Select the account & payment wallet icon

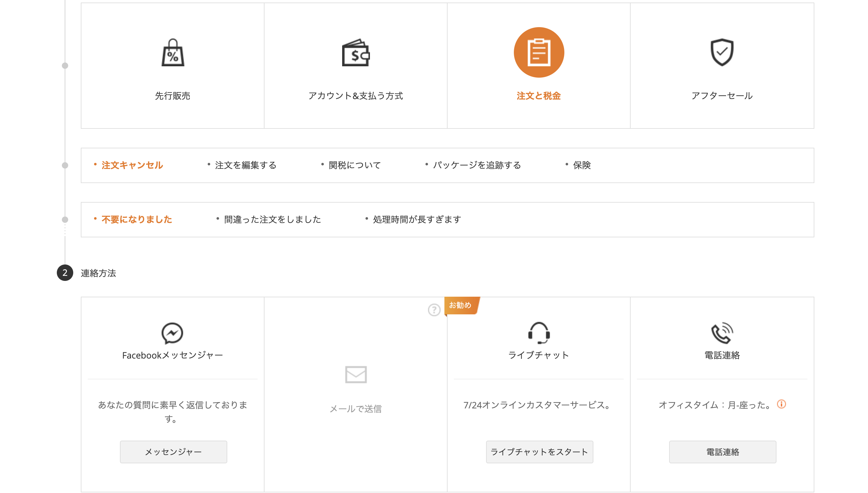click(355, 52)
